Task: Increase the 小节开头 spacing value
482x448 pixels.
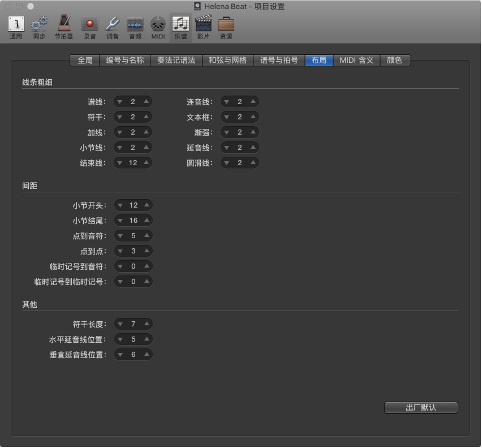Action: pyautogui.click(x=147, y=205)
